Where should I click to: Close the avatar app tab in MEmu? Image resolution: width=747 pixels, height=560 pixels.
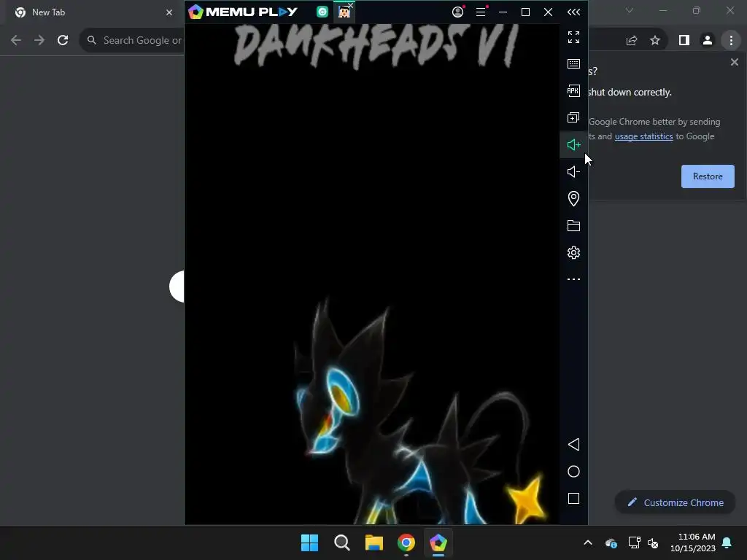click(x=351, y=5)
